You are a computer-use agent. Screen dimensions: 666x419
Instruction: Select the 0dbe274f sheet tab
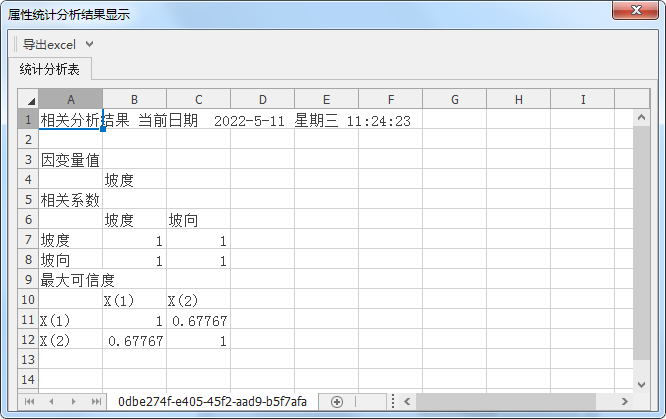[212, 401]
